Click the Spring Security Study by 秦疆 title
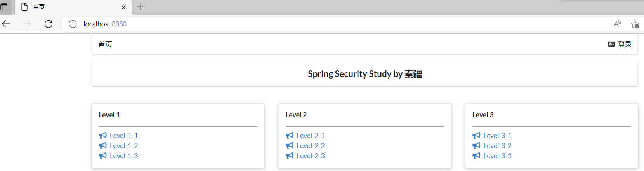Viewport: 644px width, 171px height. click(365, 74)
